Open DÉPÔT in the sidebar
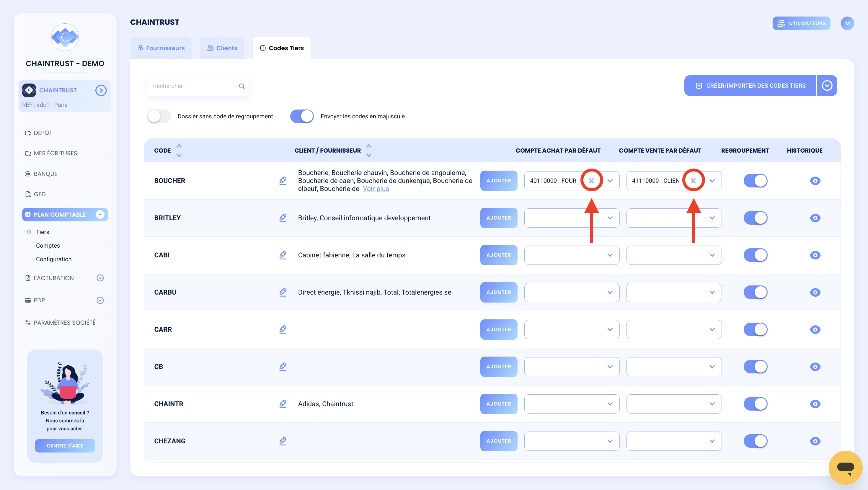The width and height of the screenshot is (868, 490). click(x=39, y=133)
